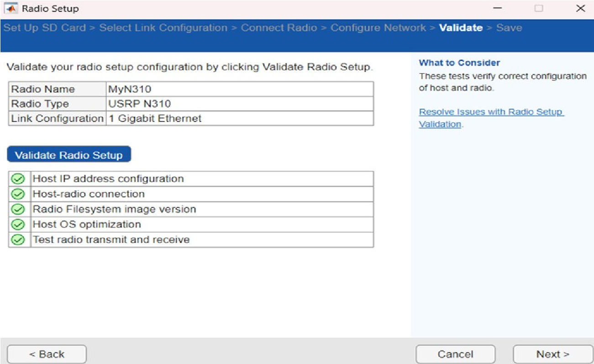Close the Radio Setup window
This screenshot has height=364, width=594.
tap(580, 9)
